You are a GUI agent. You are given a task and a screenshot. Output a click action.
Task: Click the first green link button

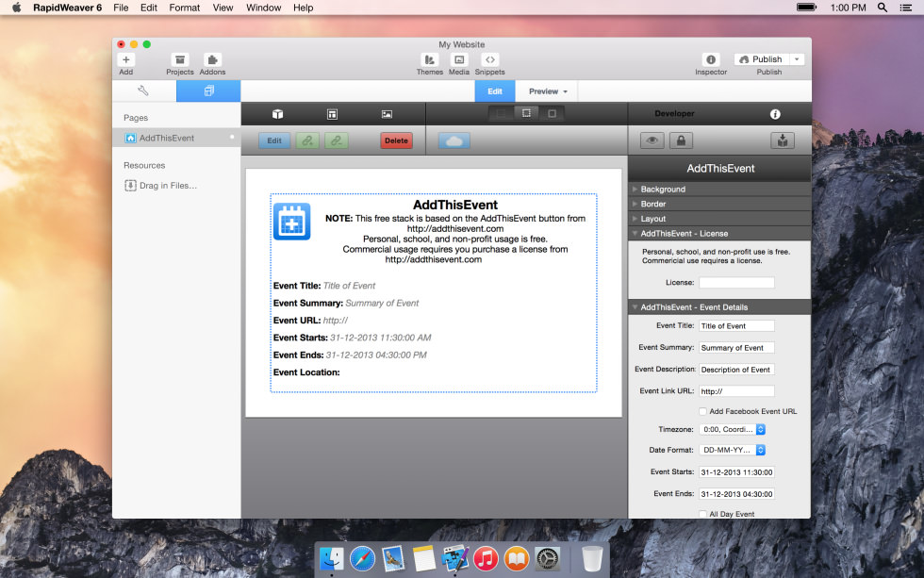coord(307,140)
